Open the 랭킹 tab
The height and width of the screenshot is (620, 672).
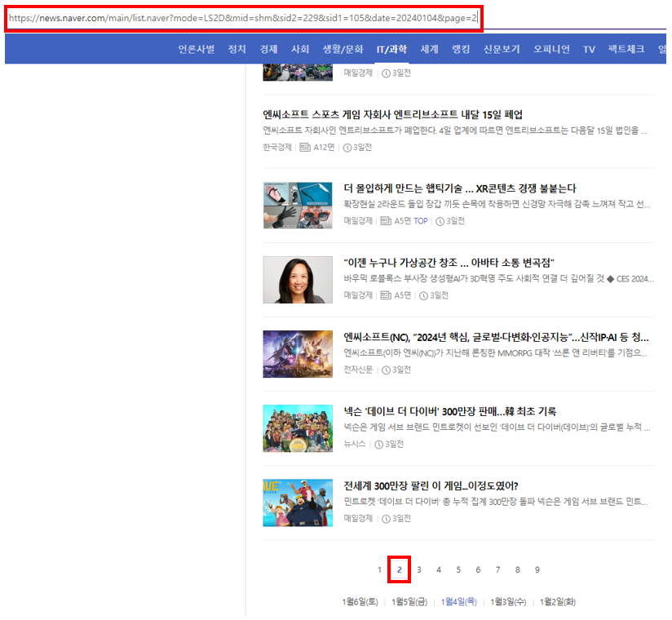461,49
